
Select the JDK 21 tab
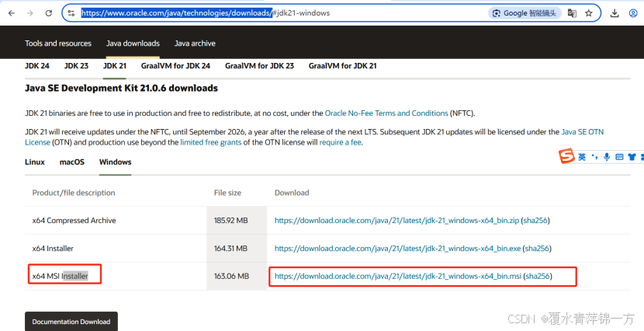tap(115, 66)
